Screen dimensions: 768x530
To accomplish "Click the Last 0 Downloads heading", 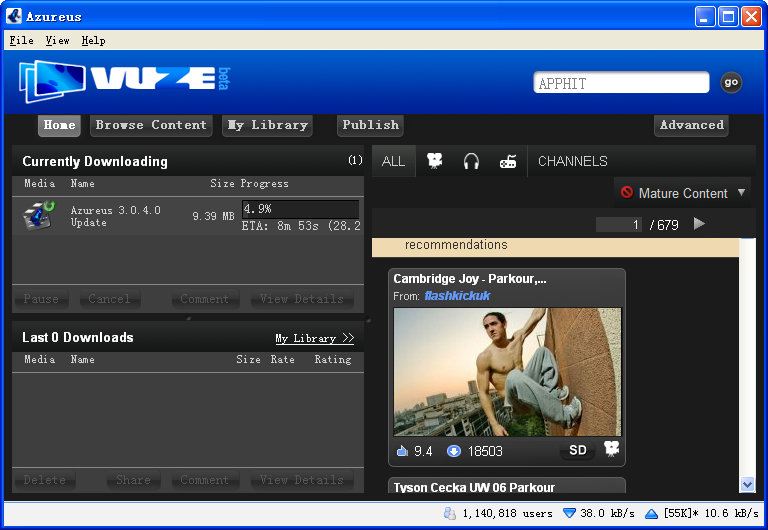I will coord(78,337).
